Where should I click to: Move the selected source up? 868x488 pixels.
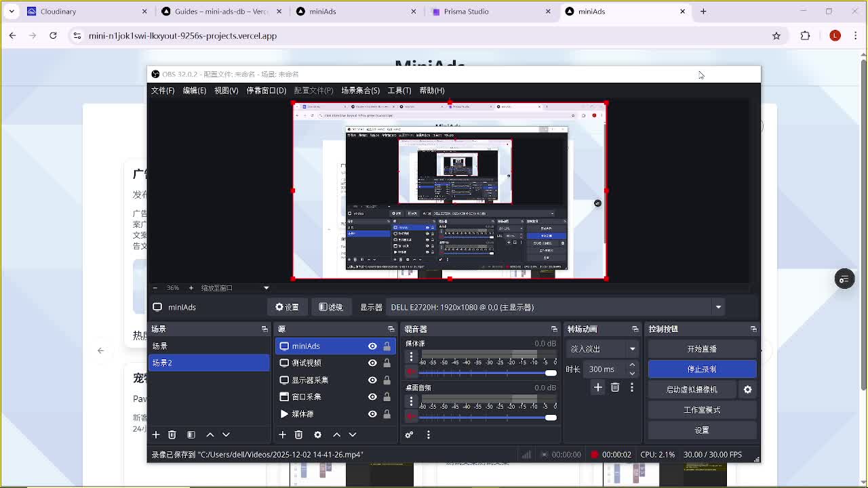(x=336, y=434)
